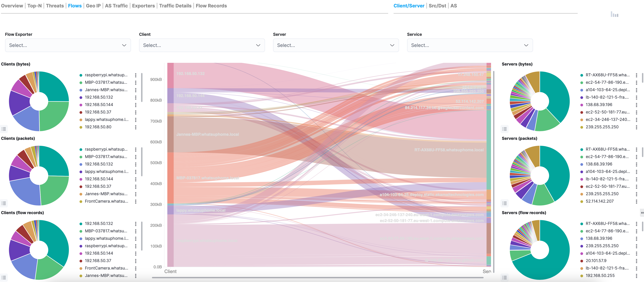Go to the Overview section

12,6
